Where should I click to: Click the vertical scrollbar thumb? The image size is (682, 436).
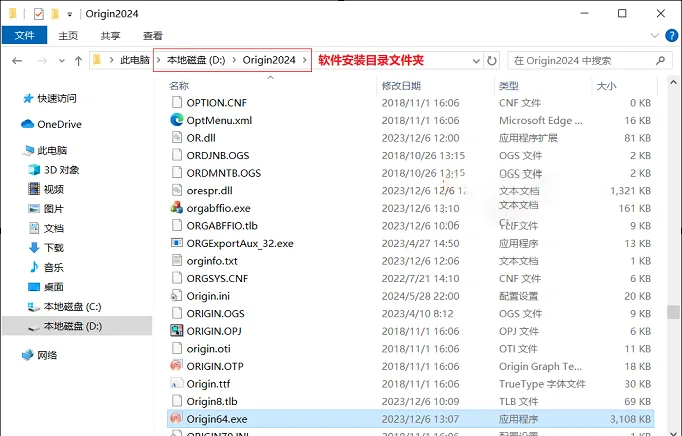click(x=673, y=312)
